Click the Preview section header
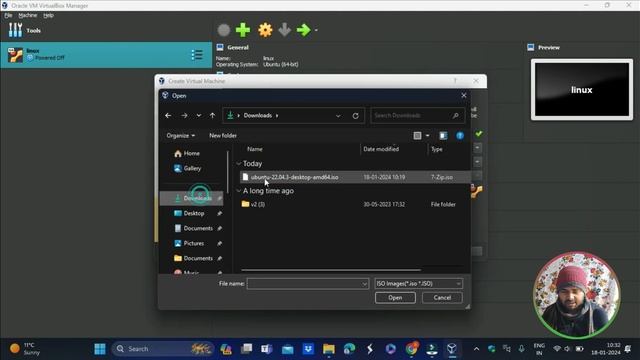Image resolution: width=640 pixels, height=360 pixels. tap(549, 47)
